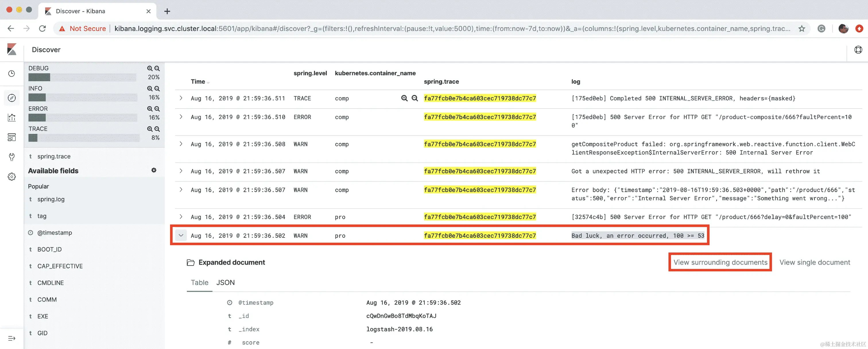Image resolution: width=868 pixels, height=349 pixels.
Task: Open Dev Tools wrench icon in sidebar
Action: [x=12, y=157]
